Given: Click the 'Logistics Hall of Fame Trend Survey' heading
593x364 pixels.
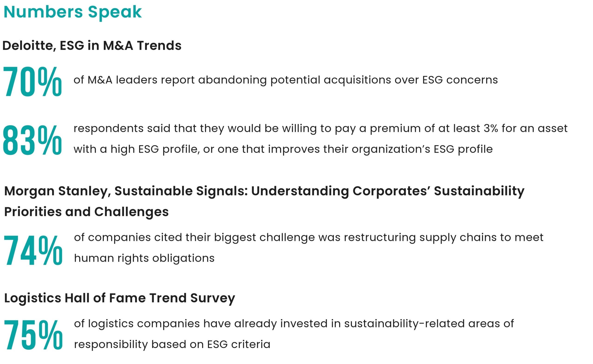Looking at the screenshot, I should pos(120,298).
